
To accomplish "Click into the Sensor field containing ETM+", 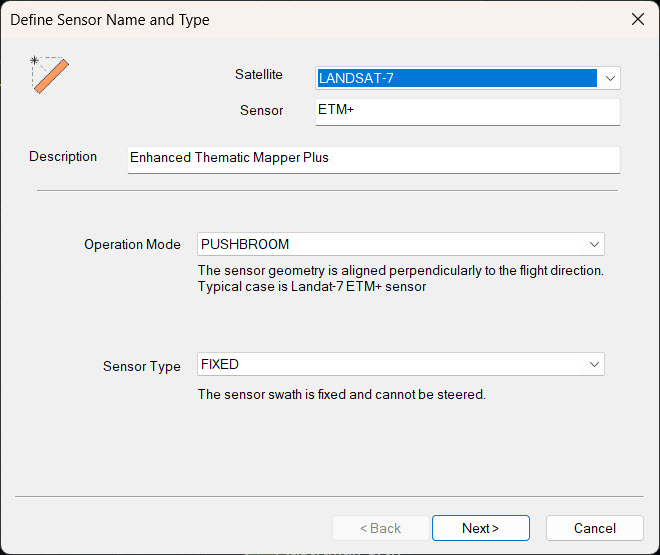I will pos(468,111).
